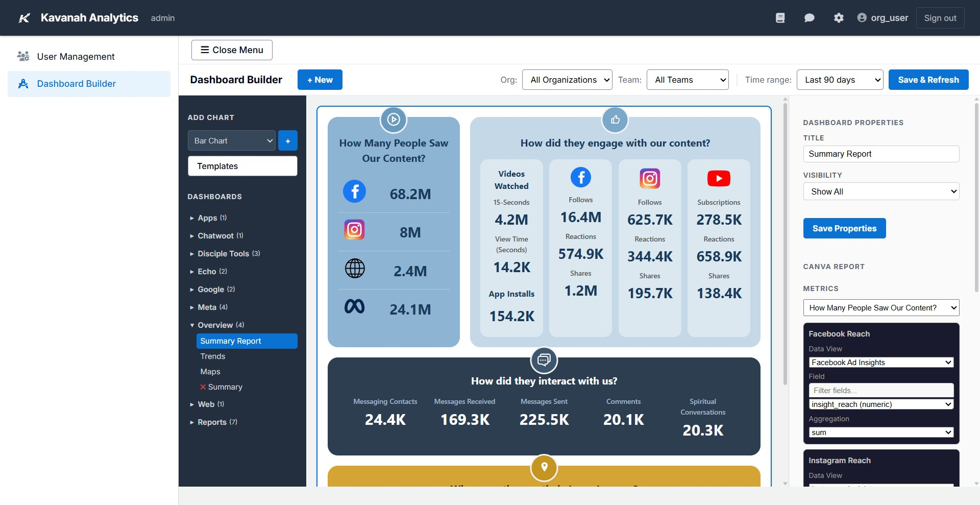Collapse the Overview dashboards section
Image resolution: width=980 pixels, height=505 pixels.
[x=192, y=325]
